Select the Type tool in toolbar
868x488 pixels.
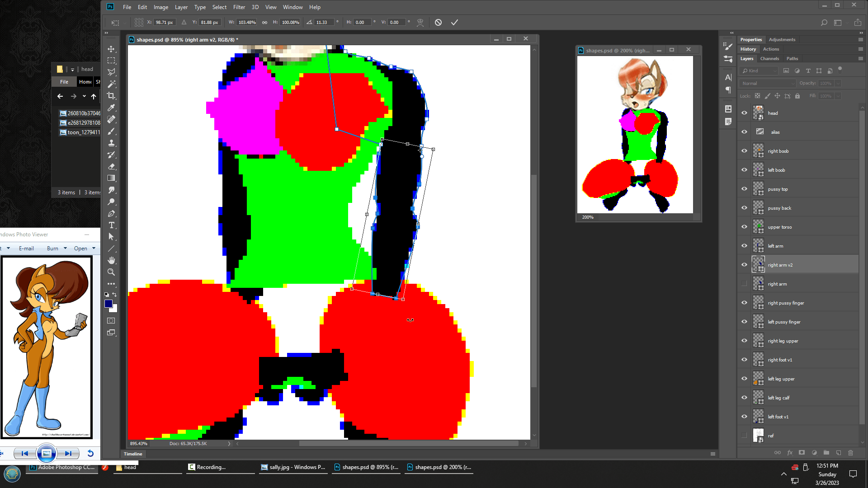tap(111, 225)
